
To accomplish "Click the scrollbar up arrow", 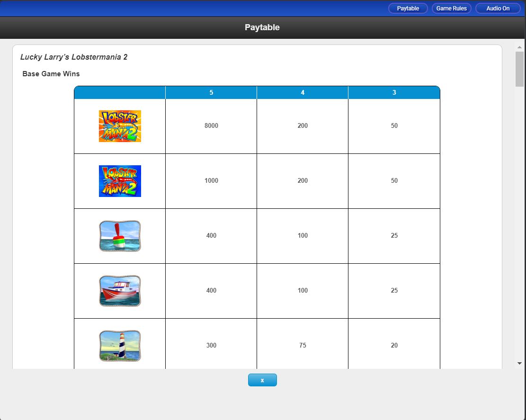I will pos(519,48).
